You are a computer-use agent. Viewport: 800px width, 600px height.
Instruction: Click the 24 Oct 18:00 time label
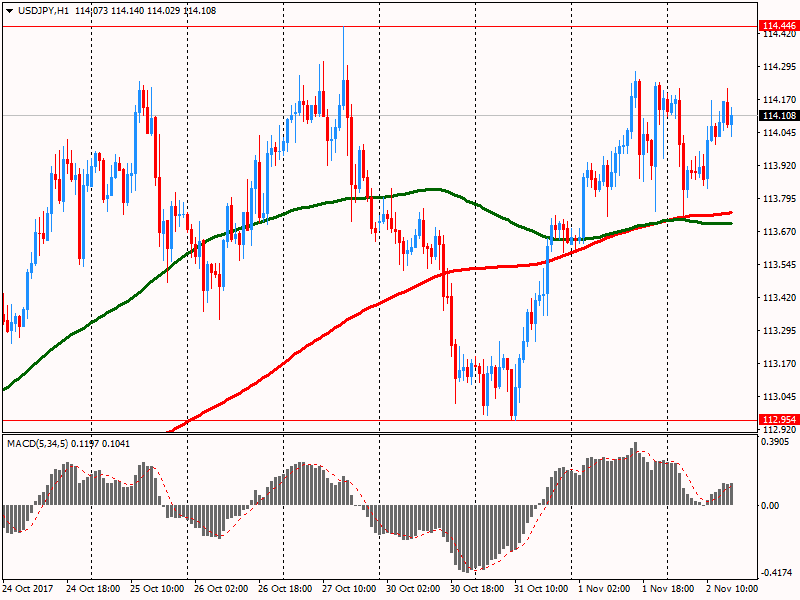[93, 589]
